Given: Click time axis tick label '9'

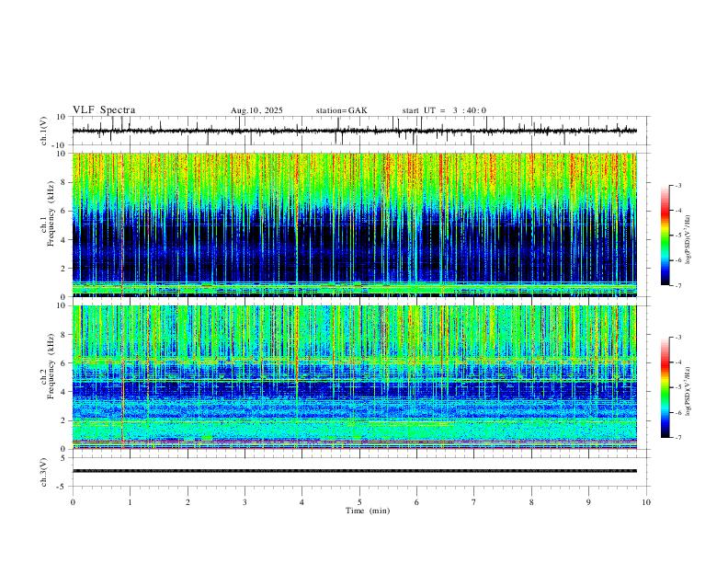Looking at the screenshot, I should (x=588, y=502).
